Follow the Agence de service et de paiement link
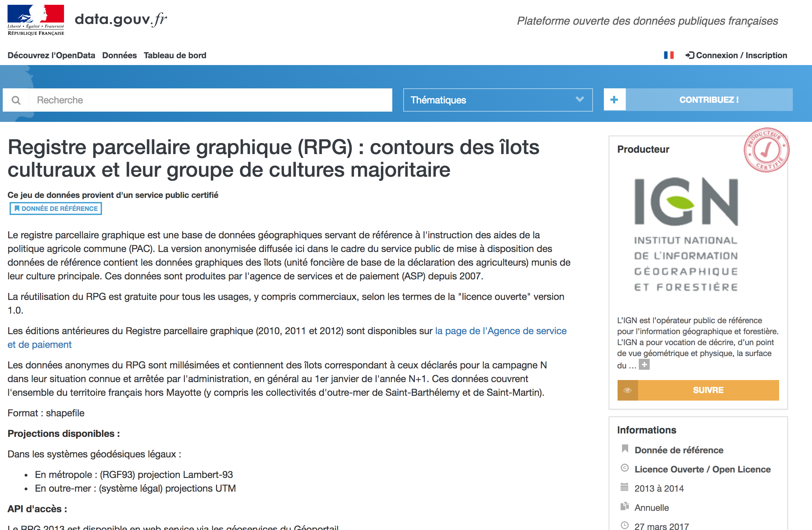The height and width of the screenshot is (530, 812). 500,331
